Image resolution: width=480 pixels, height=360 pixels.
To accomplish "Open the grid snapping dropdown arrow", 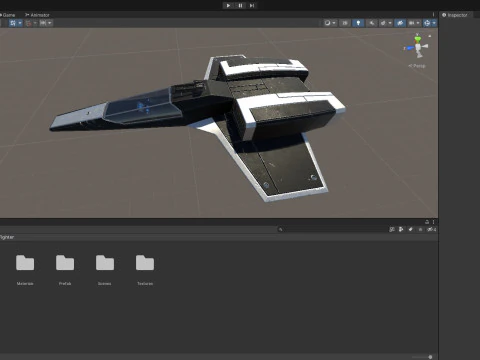I will (20, 23).
